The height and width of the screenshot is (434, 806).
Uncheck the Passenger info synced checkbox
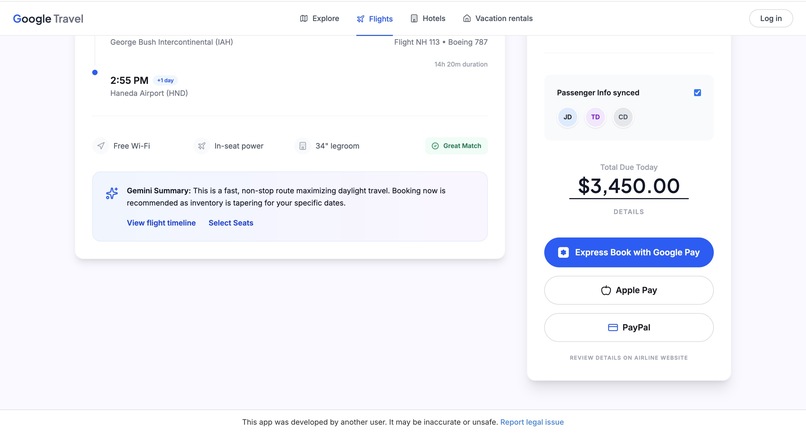[697, 93]
